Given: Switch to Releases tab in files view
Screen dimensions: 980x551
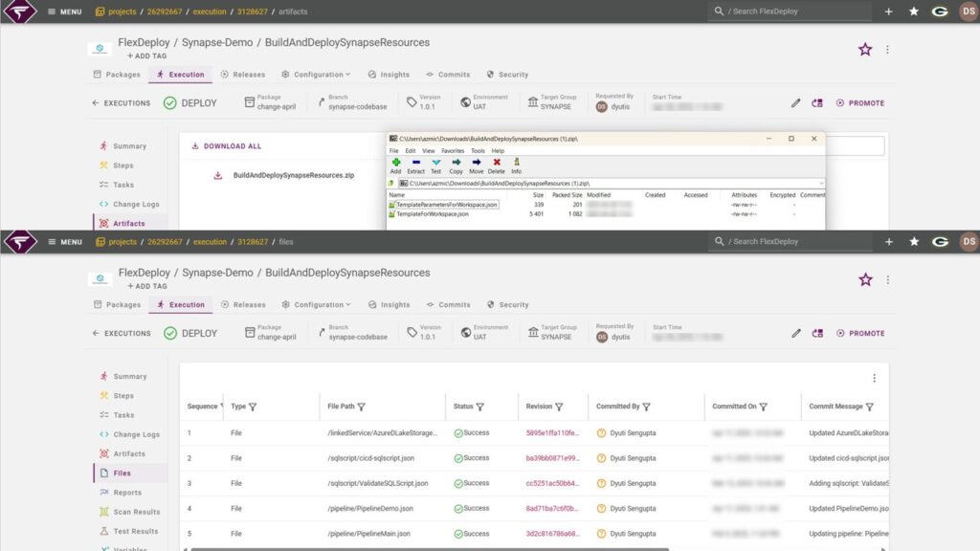Looking at the screenshot, I should [x=243, y=305].
